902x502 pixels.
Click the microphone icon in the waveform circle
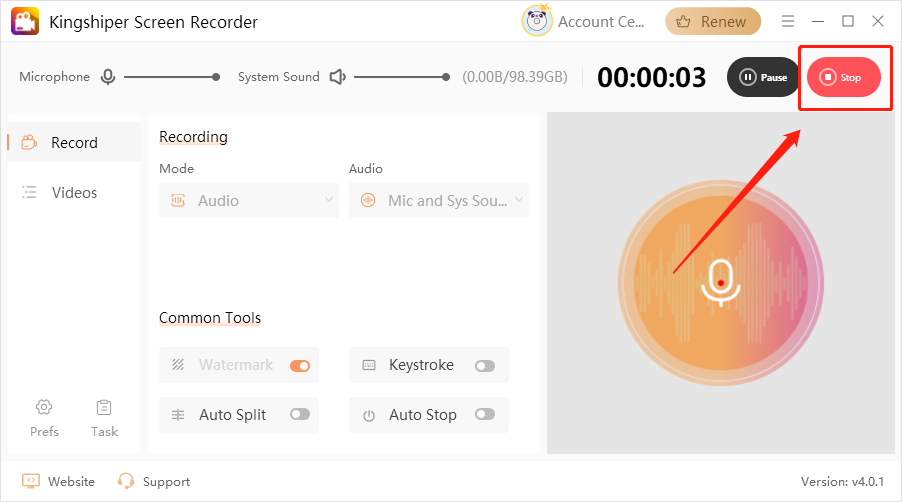(x=720, y=282)
